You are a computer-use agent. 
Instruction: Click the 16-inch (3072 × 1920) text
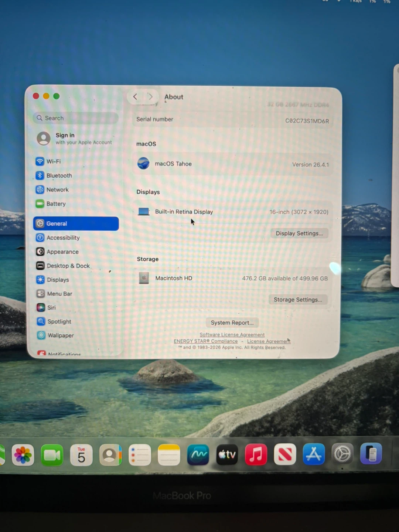pyautogui.click(x=299, y=212)
